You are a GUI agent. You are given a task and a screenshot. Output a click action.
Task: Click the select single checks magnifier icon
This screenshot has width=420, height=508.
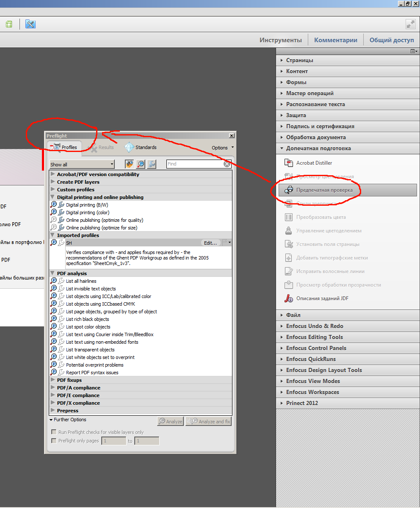(x=141, y=164)
